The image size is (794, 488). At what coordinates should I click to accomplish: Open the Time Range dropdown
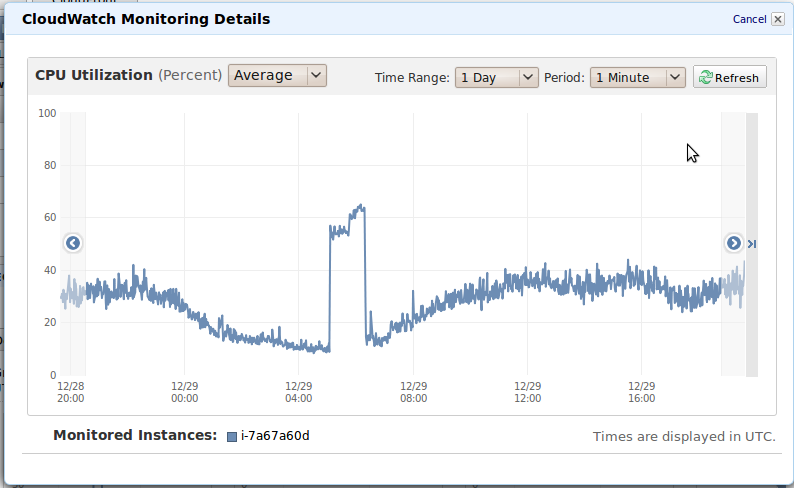pos(496,77)
